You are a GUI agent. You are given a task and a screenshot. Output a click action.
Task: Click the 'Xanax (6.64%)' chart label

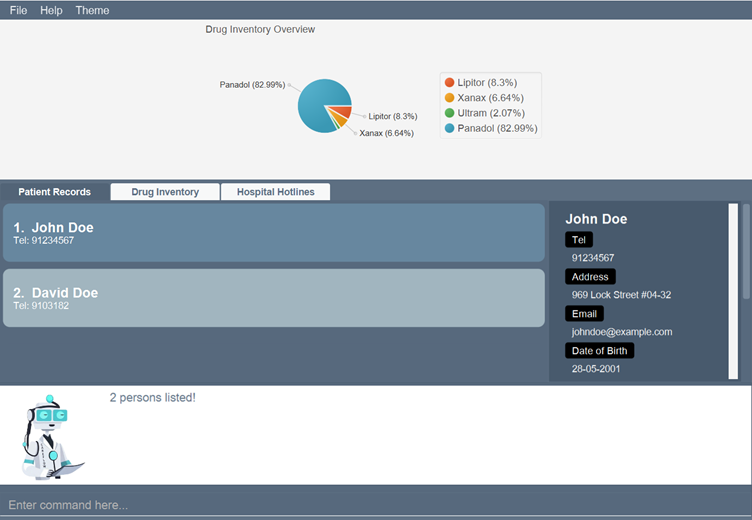tap(387, 133)
